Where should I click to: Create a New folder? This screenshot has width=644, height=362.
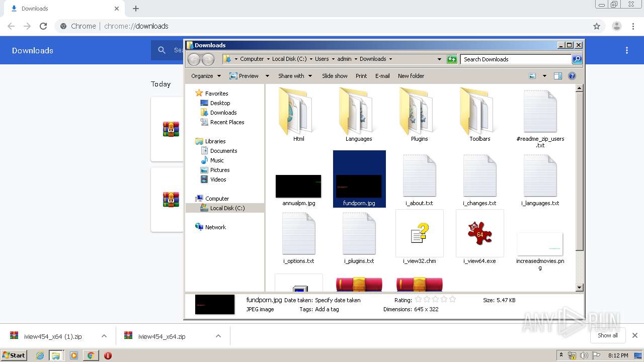point(411,76)
